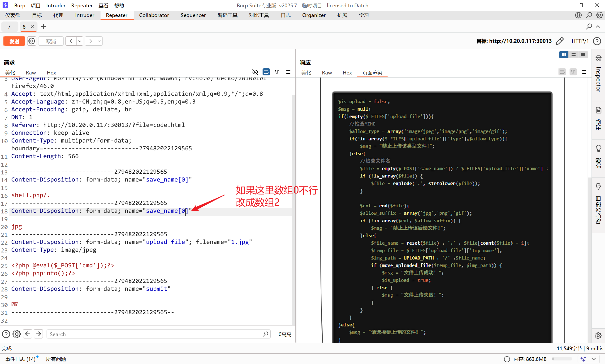Click the request Search input field
This screenshot has height=364, width=605.
(155, 334)
